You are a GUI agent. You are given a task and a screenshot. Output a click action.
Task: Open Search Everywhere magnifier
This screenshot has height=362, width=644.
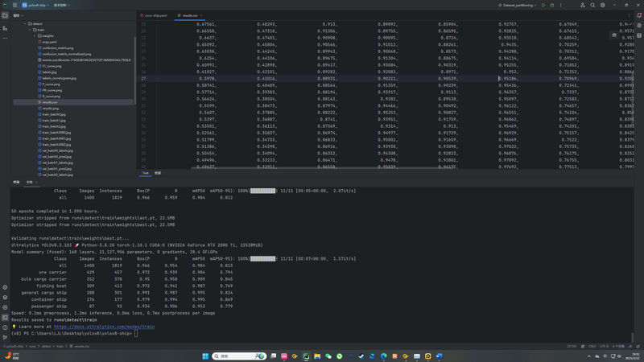[x=592, y=5]
